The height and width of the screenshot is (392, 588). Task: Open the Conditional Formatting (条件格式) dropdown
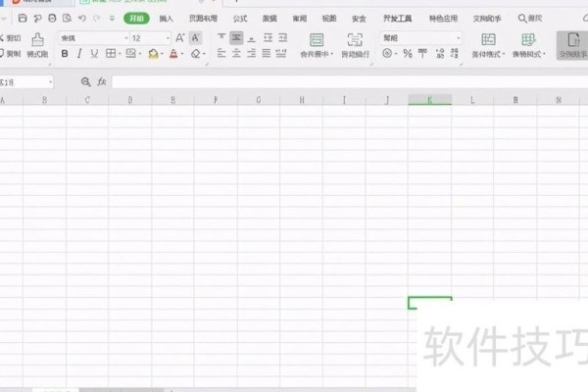click(x=488, y=45)
